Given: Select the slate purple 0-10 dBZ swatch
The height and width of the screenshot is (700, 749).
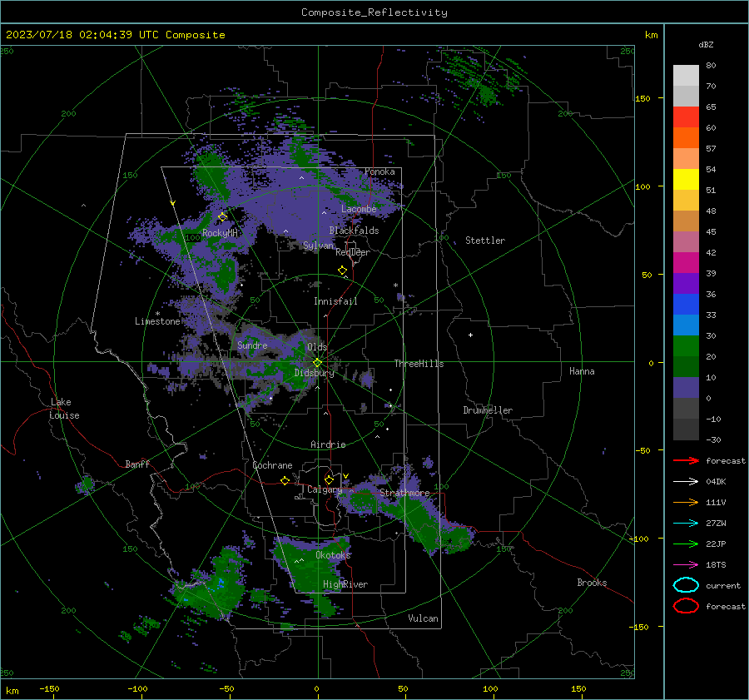Looking at the screenshot, I should pyautogui.click(x=686, y=387).
